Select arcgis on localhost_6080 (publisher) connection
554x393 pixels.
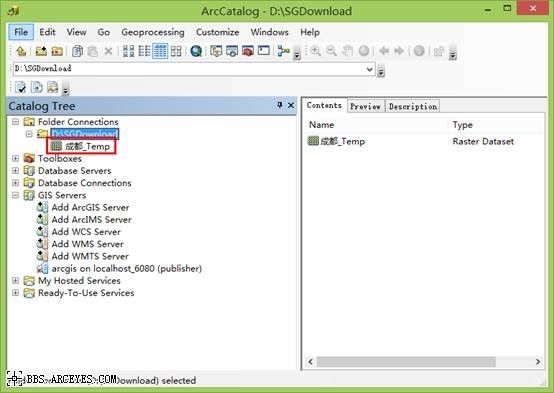[119, 269]
